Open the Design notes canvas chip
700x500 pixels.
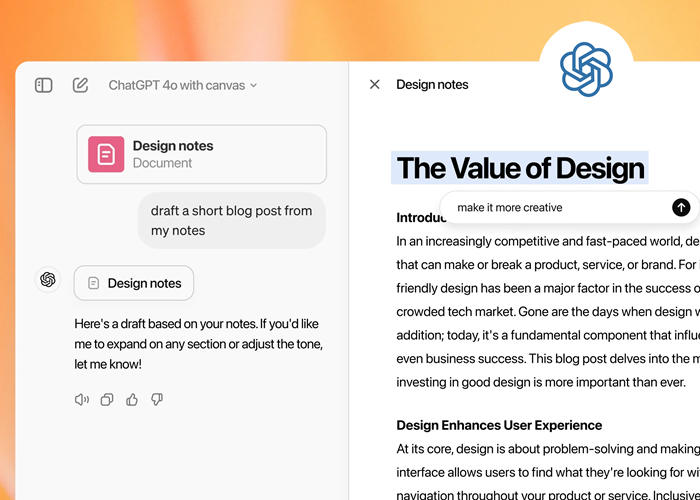pyautogui.click(x=134, y=283)
